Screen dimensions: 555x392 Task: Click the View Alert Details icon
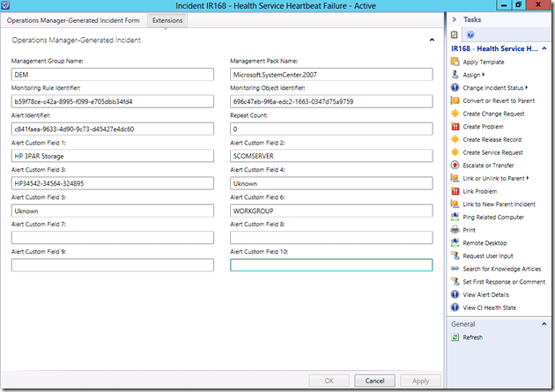455,294
